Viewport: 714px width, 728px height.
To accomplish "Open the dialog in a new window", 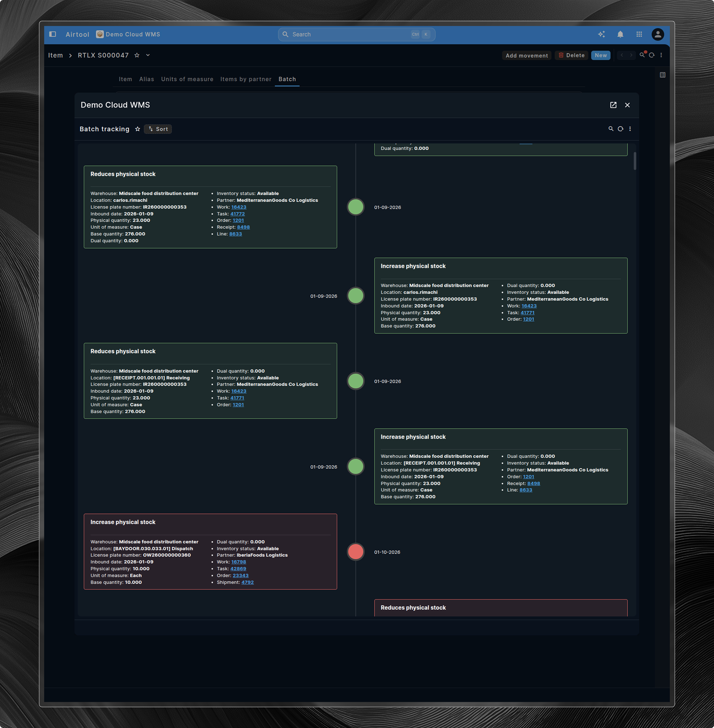I will [613, 105].
